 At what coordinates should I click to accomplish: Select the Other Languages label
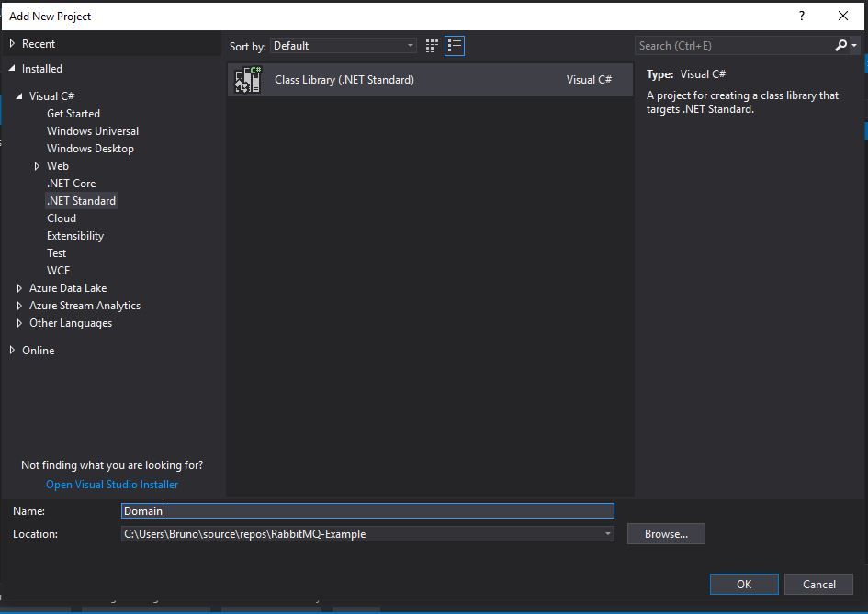click(x=71, y=323)
